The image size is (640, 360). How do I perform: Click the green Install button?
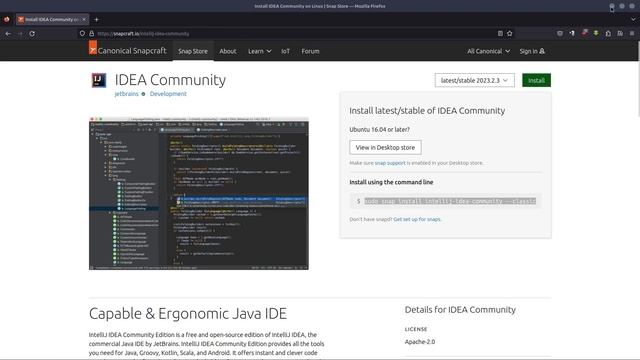536,80
